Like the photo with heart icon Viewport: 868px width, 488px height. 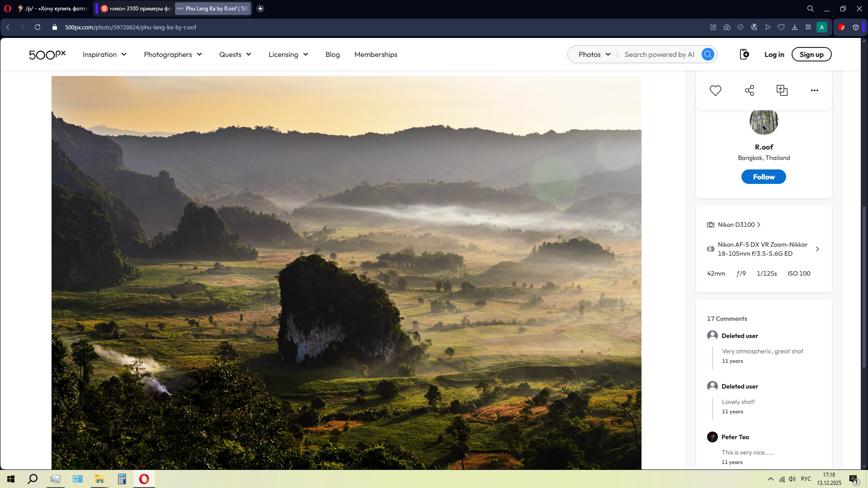click(715, 90)
